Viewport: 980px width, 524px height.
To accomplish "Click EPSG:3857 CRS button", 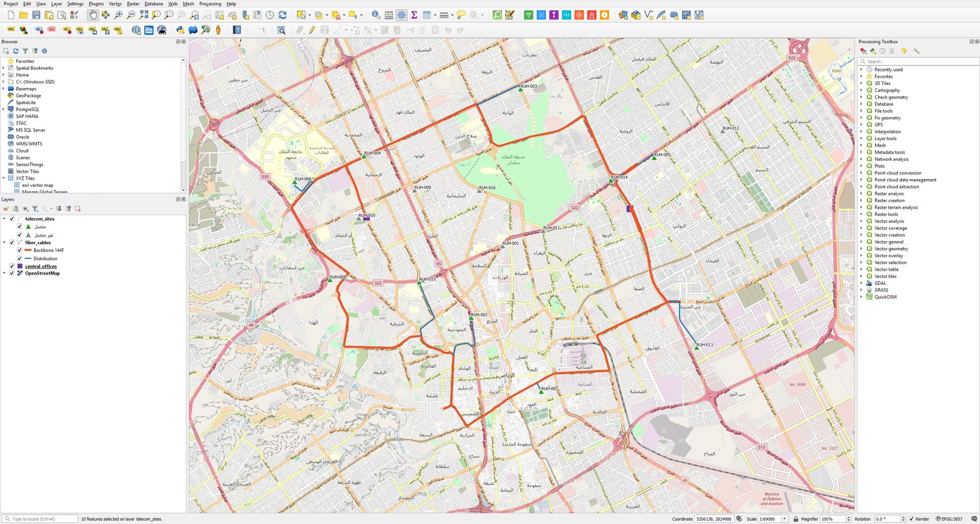I will pyautogui.click(x=949, y=519).
